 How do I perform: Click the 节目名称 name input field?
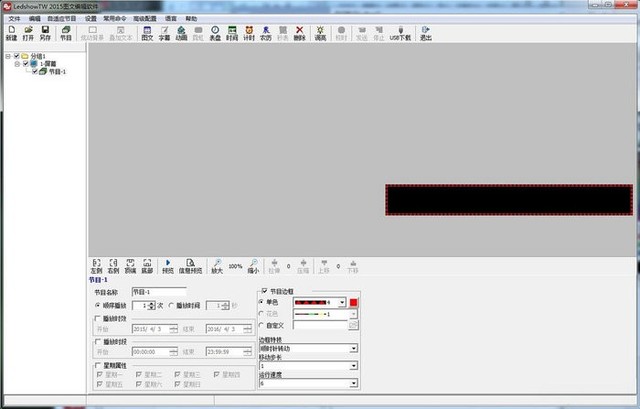[x=159, y=292]
